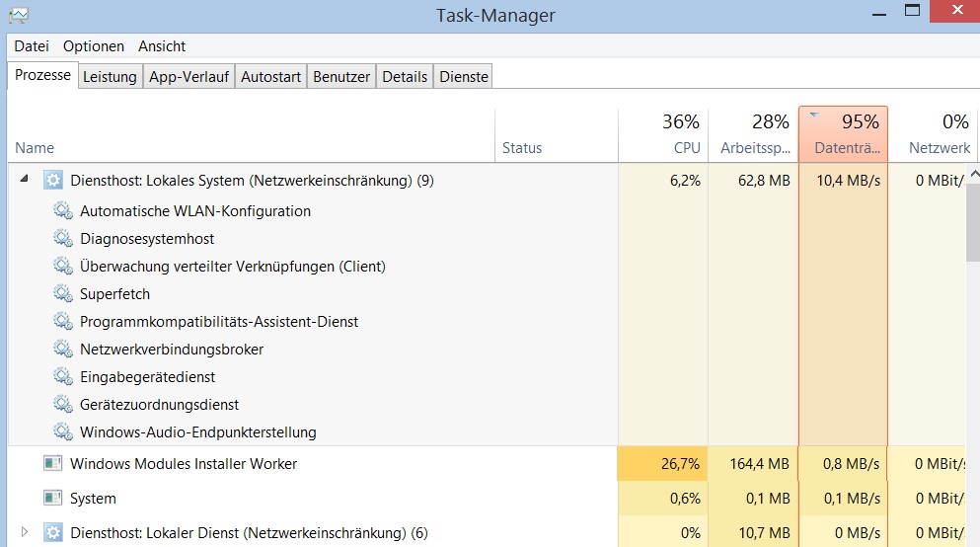Switch to the Autostart tab
This screenshot has width=980, height=547.
[x=270, y=76]
